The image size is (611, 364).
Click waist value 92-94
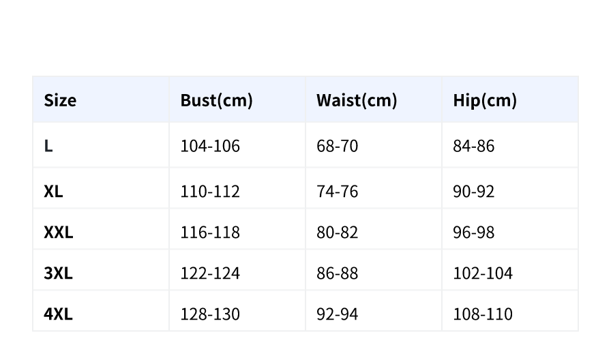(337, 314)
